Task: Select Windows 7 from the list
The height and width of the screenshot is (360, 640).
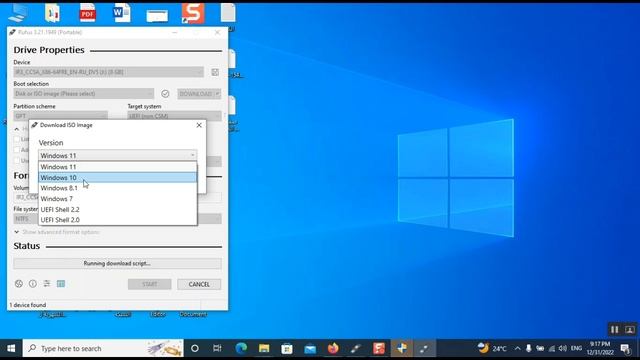Action: (118, 199)
